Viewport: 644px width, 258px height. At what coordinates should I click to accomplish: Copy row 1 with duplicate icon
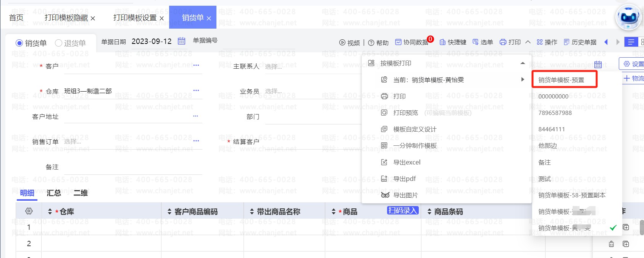coord(626,227)
